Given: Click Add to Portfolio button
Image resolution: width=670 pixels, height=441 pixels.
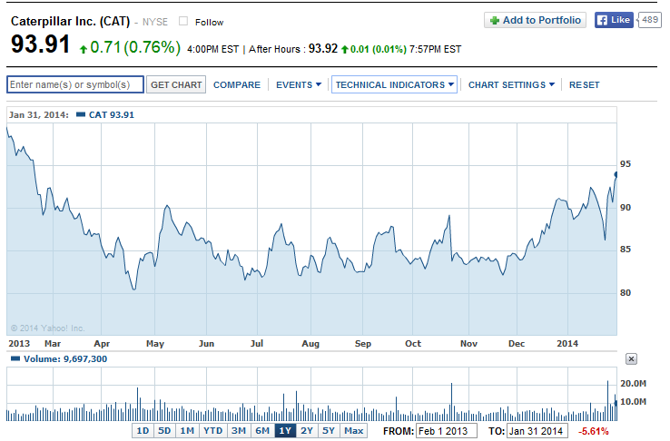Looking at the screenshot, I should coord(535,20).
